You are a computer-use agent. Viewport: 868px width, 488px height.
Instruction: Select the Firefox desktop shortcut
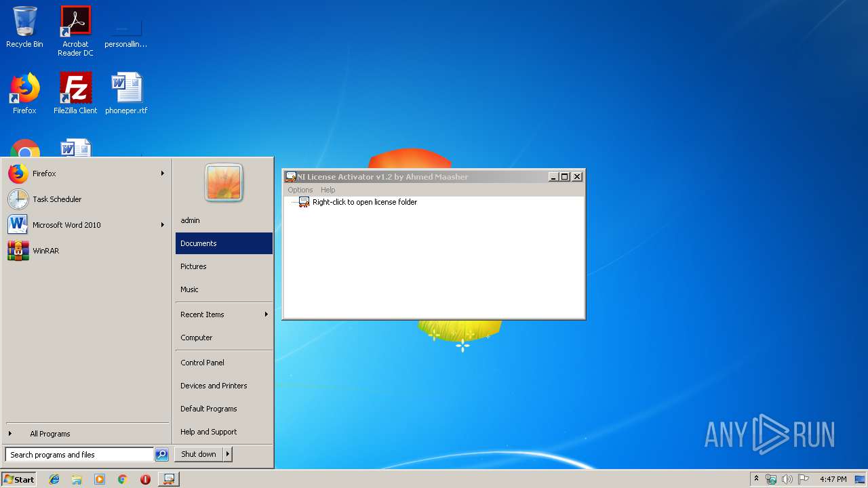click(x=24, y=93)
